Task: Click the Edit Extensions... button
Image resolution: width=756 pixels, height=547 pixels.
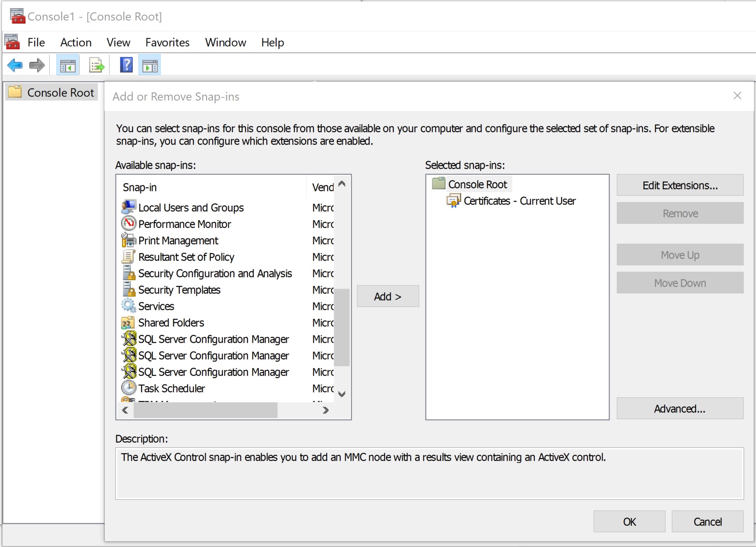Action: pos(680,185)
